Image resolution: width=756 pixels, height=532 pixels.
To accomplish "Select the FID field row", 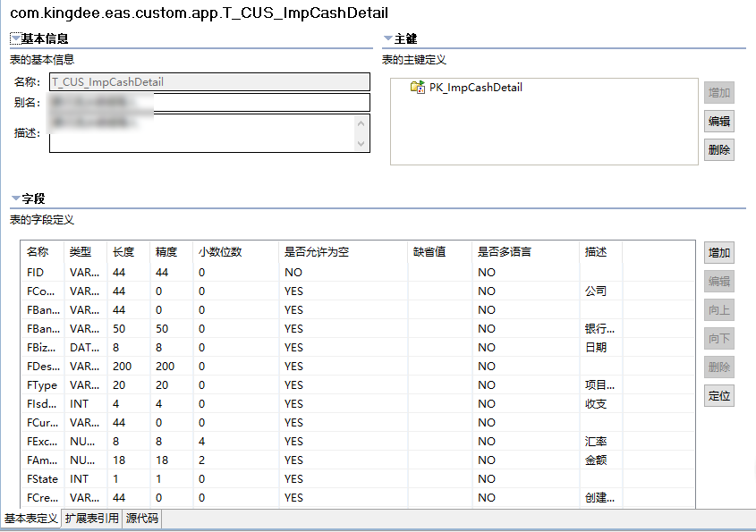I will (358, 273).
